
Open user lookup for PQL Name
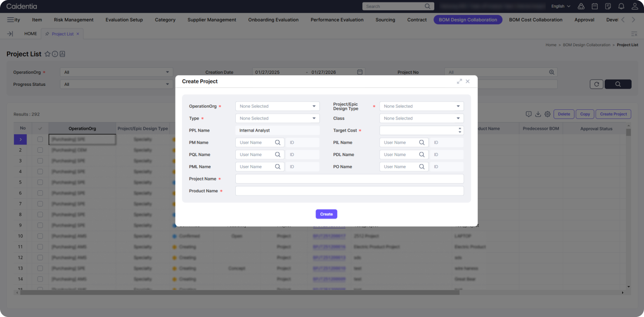pos(278,154)
